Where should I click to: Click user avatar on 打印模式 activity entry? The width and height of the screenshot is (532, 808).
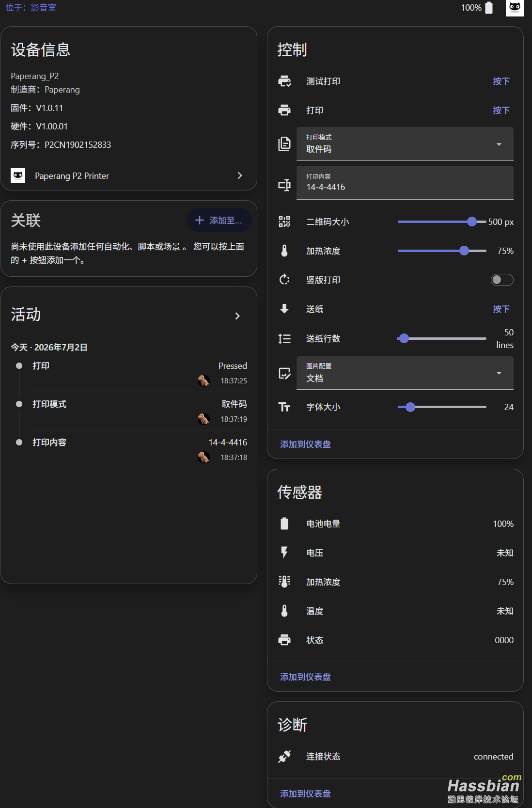[203, 419]
